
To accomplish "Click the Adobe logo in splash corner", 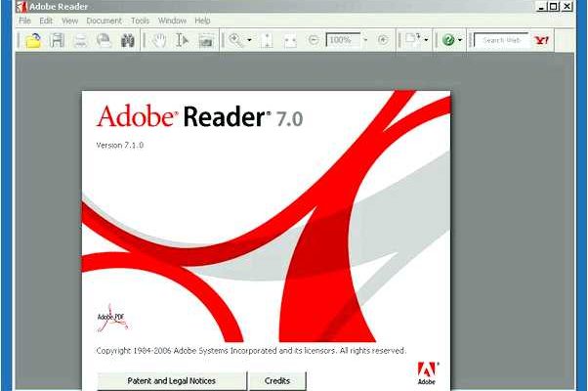I will (427, 373).
